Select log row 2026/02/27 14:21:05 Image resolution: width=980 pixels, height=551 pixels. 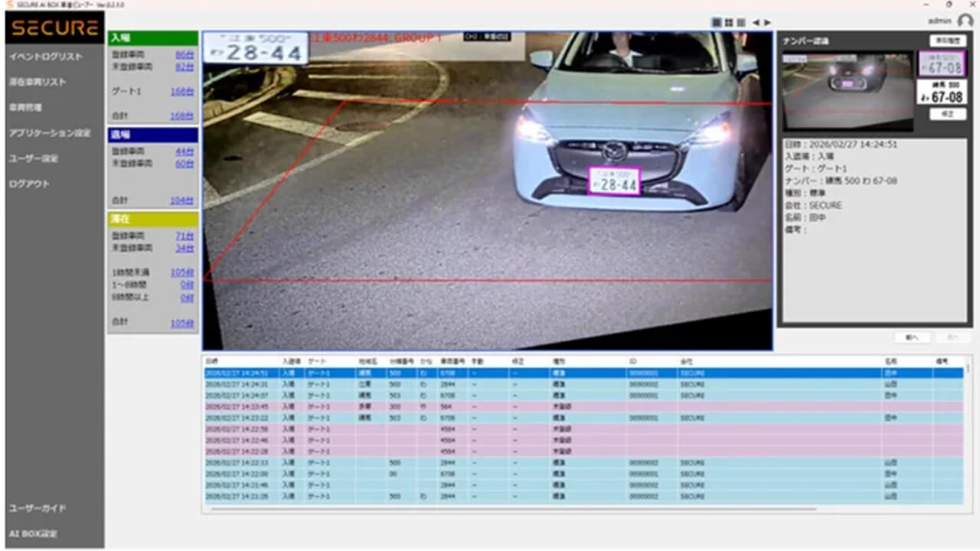coord(583,497)
